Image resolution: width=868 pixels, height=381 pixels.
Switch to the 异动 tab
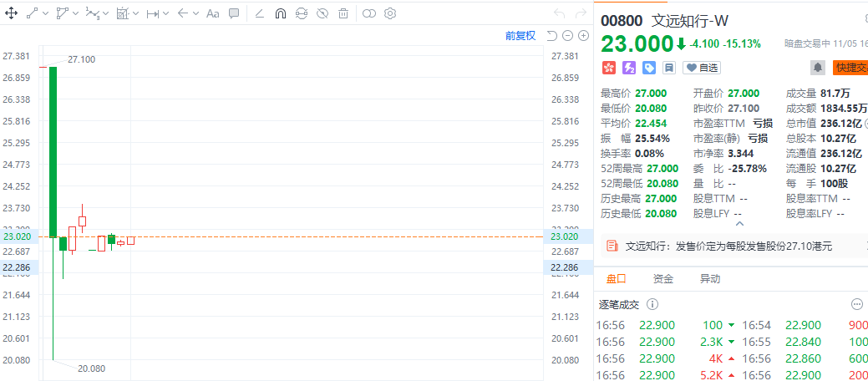coord(710,278)
